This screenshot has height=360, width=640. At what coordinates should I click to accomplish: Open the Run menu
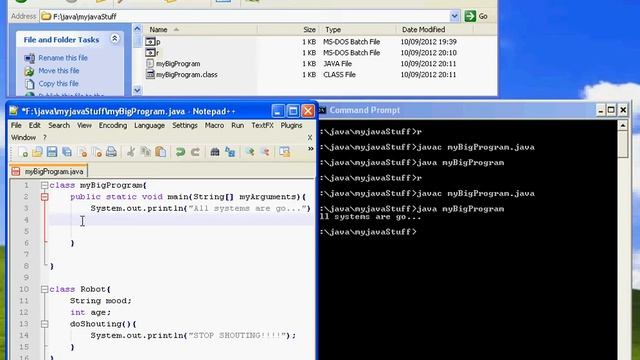click(x=238, y=125)
